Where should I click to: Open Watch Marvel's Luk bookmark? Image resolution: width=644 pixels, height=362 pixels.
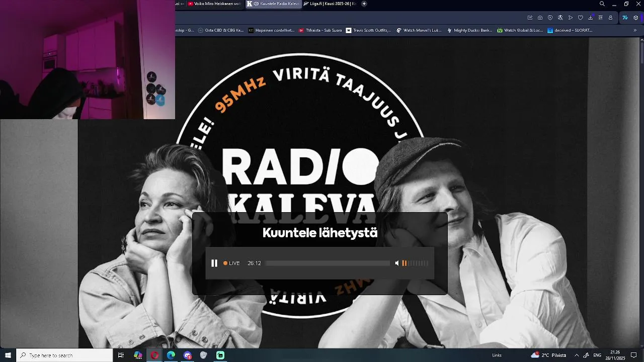tap(419, 30)
